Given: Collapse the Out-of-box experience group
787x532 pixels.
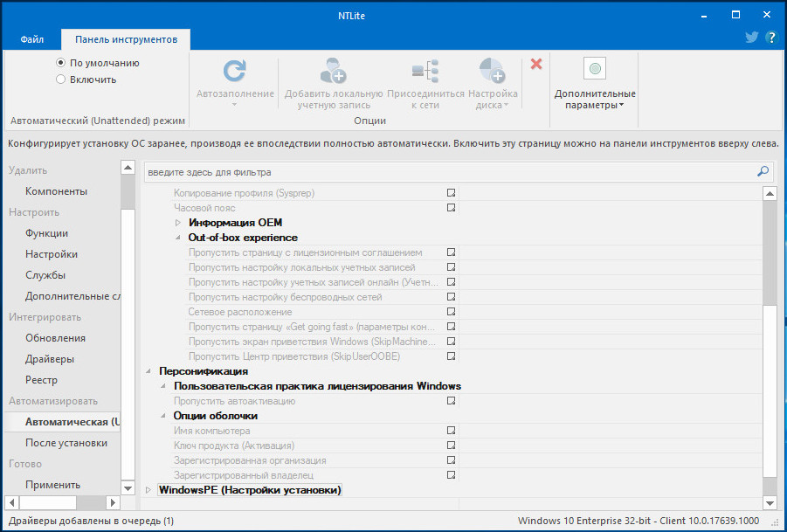Looking at the screenshot, I should pos(177,238).
